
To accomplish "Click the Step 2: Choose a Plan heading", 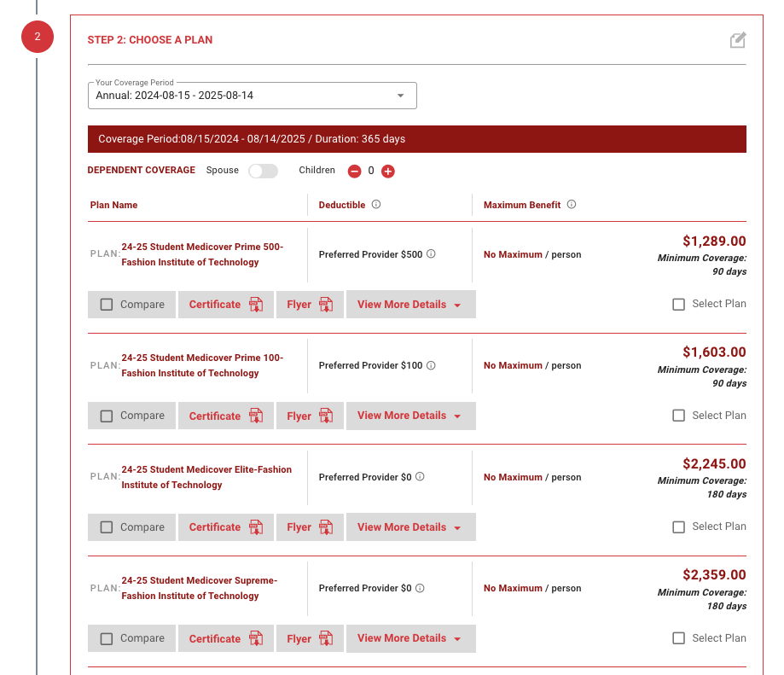I will coord(150,40).
